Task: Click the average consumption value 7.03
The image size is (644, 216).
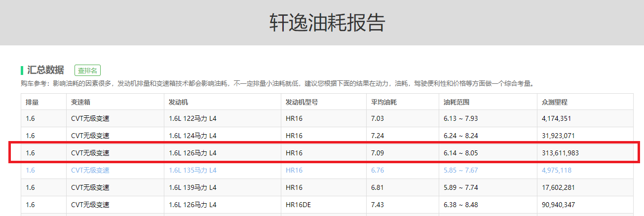Action: pos(378,118)
